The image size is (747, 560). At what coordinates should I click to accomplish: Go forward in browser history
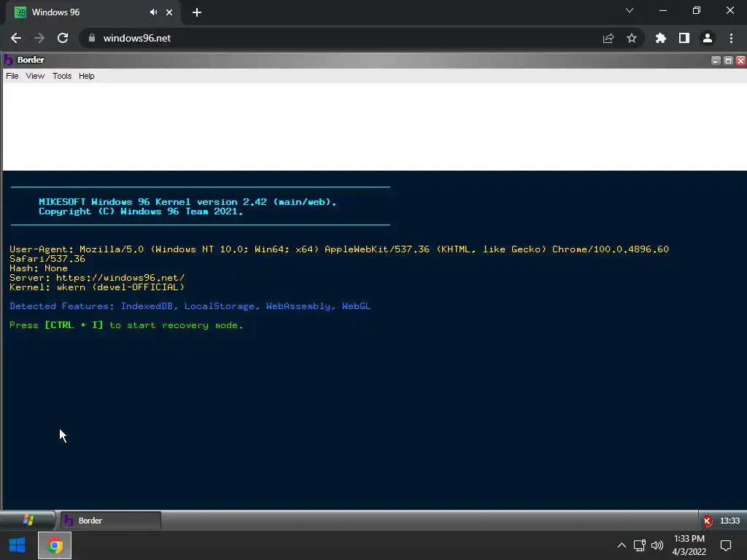tap(39, 38)
